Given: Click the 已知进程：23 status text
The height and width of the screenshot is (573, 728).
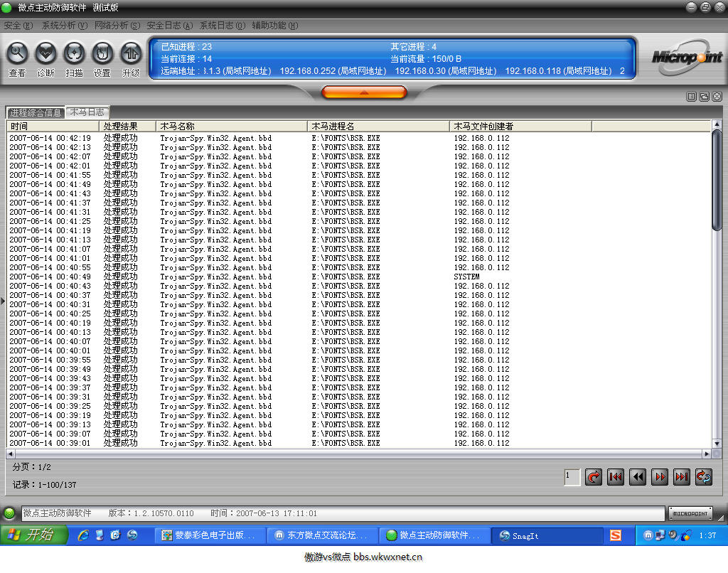Looking at the screenshot, I should [x=186, y=47].
